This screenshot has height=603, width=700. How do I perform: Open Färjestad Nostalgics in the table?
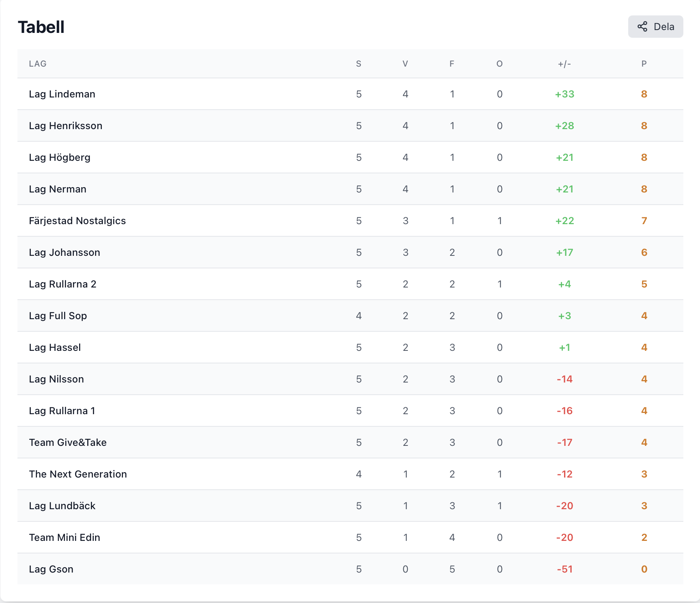(78, 221)
